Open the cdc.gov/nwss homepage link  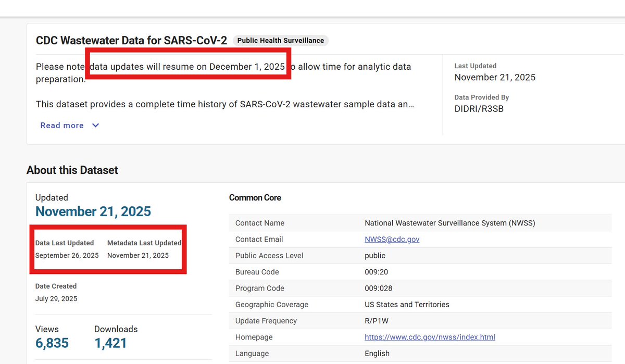point(430,337)
